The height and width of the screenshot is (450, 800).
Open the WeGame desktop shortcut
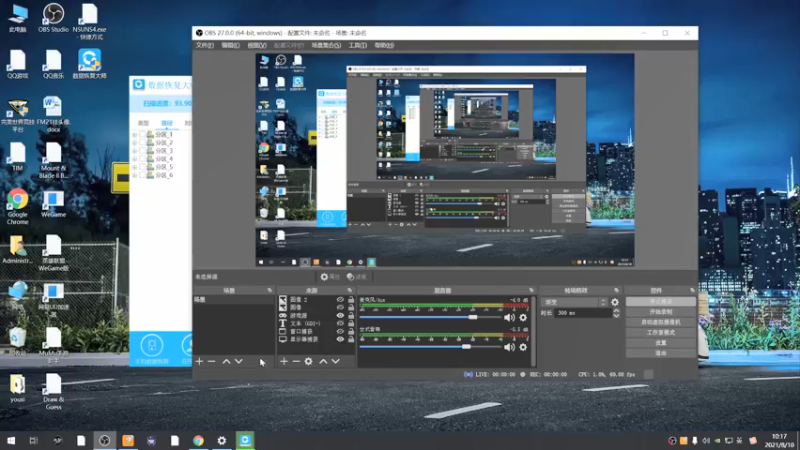point(53,204)
